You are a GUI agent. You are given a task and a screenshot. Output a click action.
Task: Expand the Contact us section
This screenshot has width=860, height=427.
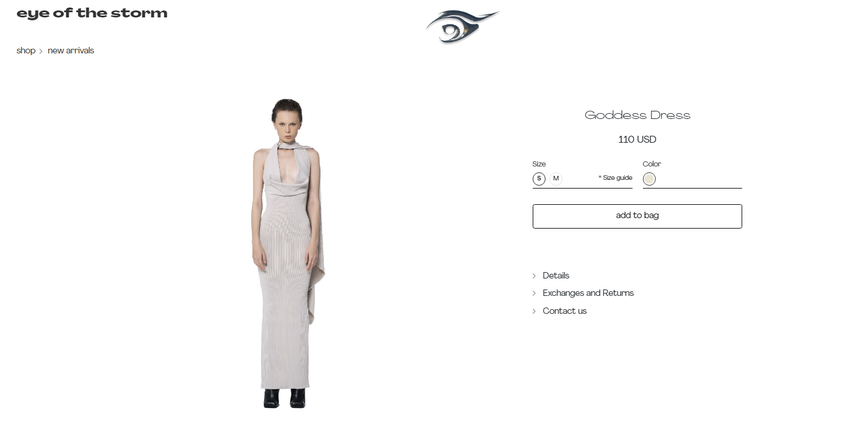pos(564,311)
